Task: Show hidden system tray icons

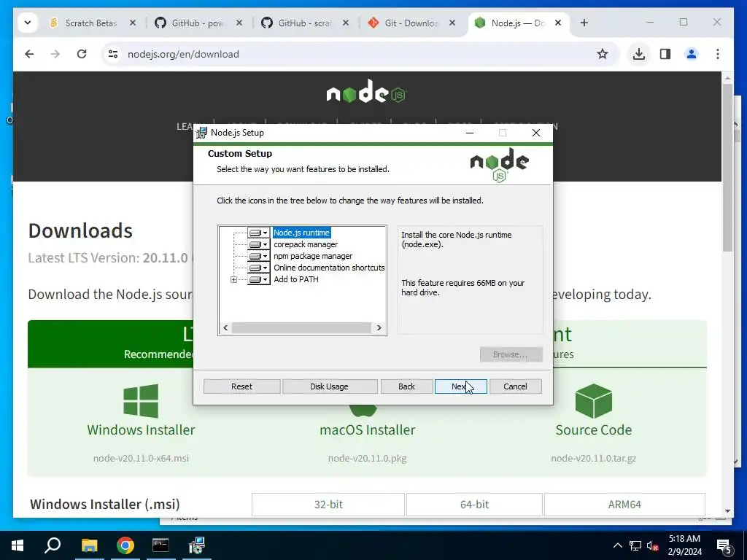Action: pyautogui.click(x=617, y=545)
